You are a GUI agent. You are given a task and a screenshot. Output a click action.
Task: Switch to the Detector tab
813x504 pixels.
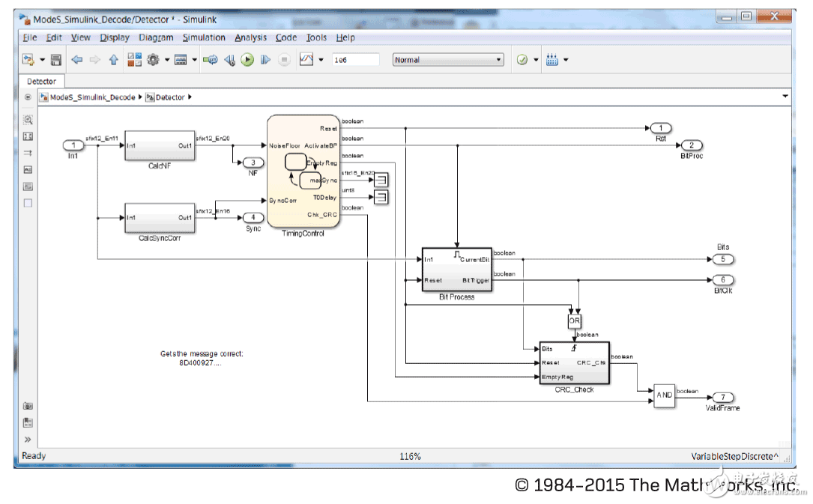click(x=41, y=81)
